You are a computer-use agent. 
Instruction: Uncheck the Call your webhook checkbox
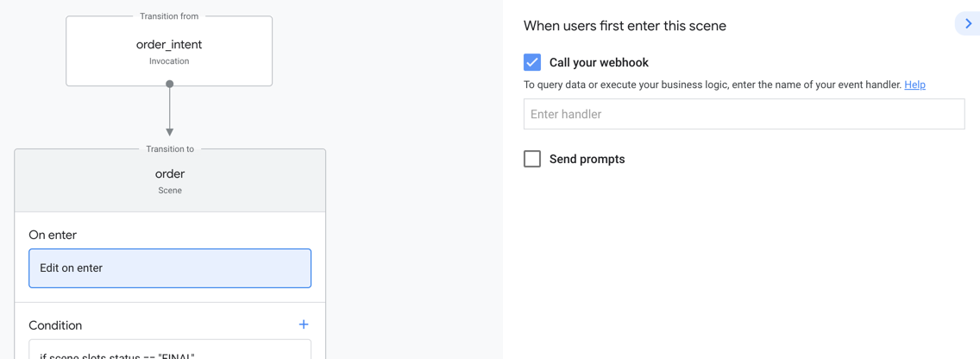pyautogui.click(x=532, y=62)
